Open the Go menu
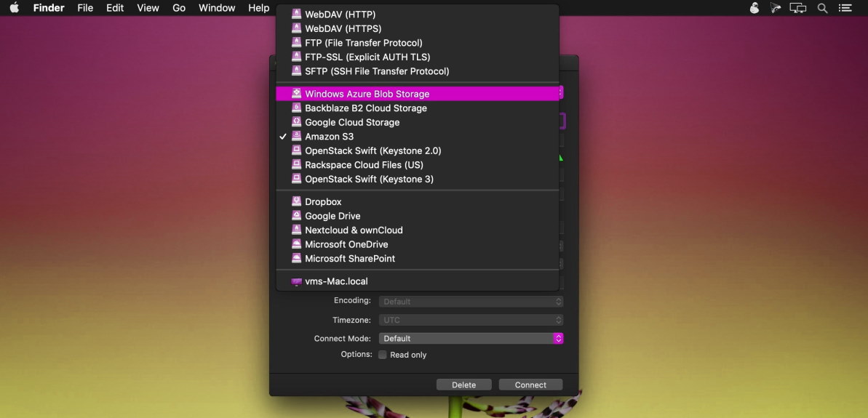This screenshot has height=418, width=868. point(179,8)
